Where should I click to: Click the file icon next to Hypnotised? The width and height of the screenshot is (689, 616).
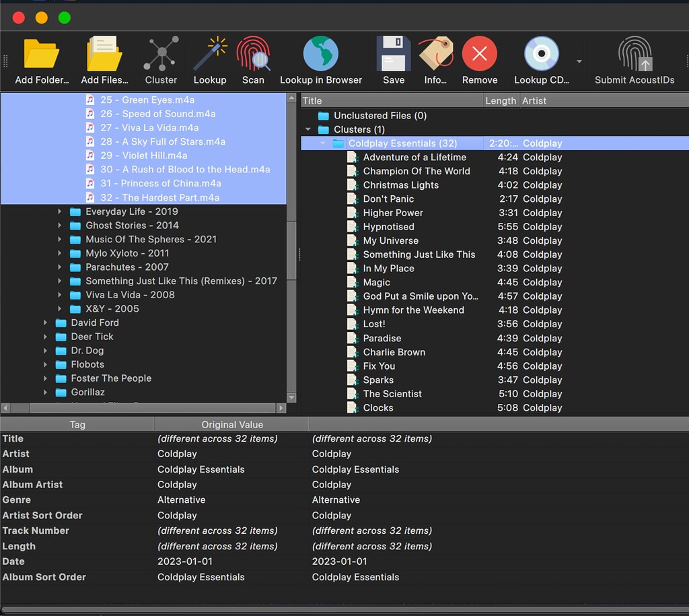[353, 226]
